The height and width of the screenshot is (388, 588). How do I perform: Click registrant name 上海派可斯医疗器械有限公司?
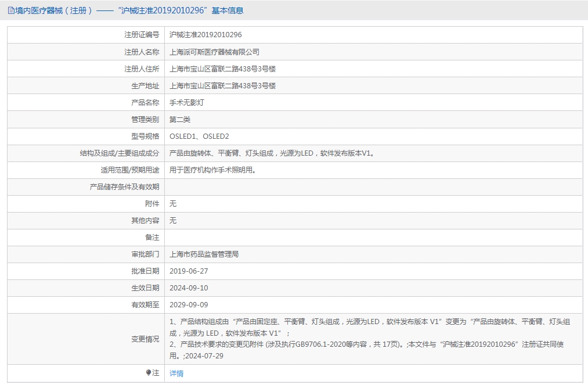click(214, 52)
